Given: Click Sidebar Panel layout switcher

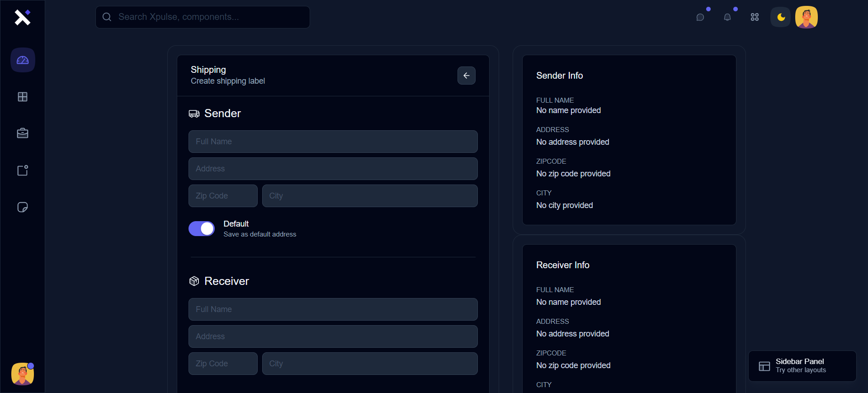Looking at the screenshot, I should [802, 366].
